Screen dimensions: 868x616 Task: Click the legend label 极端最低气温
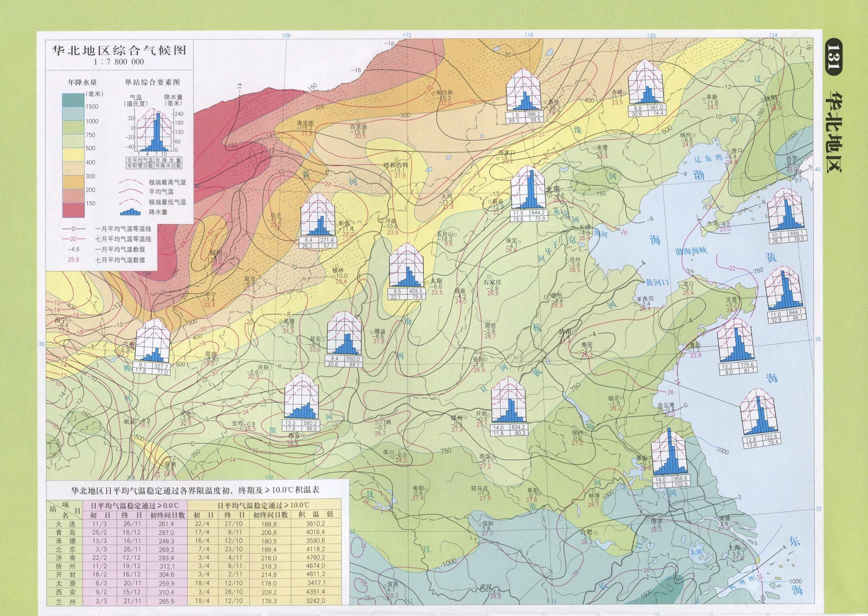pos(167,202)
